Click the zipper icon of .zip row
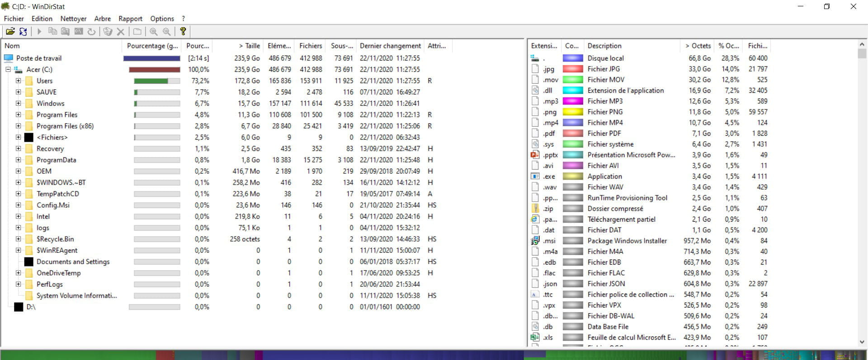Image resolution: width=868 pixels, height=360 pixels. coord(535,208)
